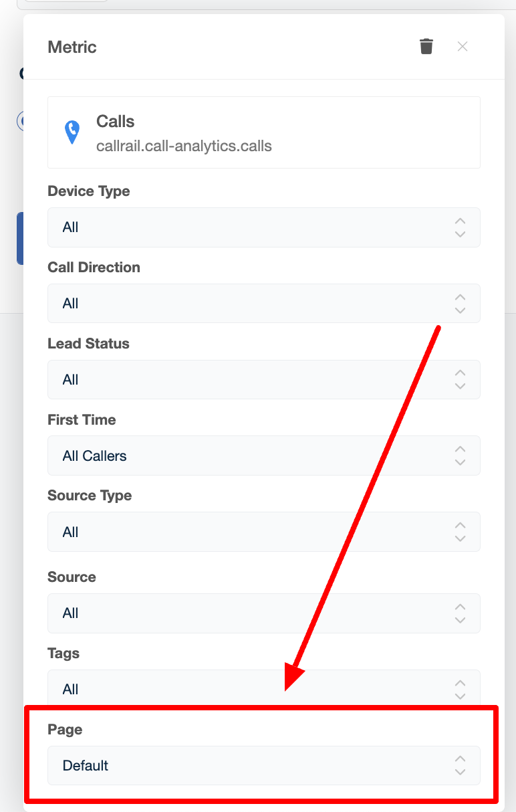Click the chevron arrows in Source Type field
This screenshot has height=812, width=516.
tap(460, 532)
